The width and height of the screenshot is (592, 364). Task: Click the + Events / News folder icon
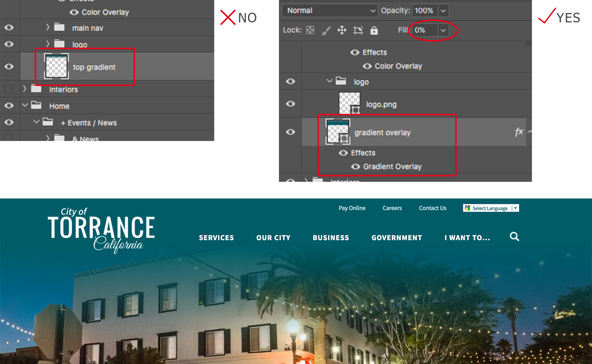click(48, 122)
